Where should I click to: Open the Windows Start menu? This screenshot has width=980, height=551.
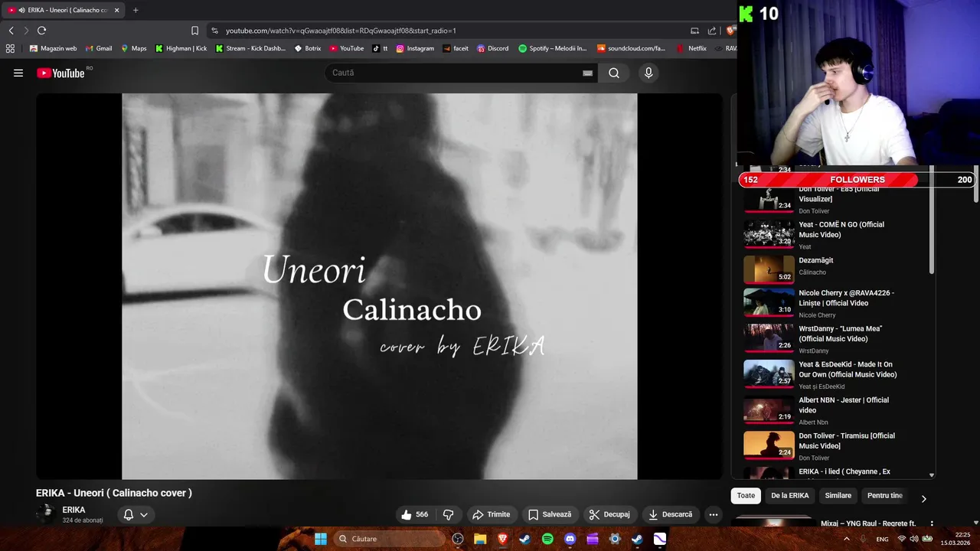320,539
